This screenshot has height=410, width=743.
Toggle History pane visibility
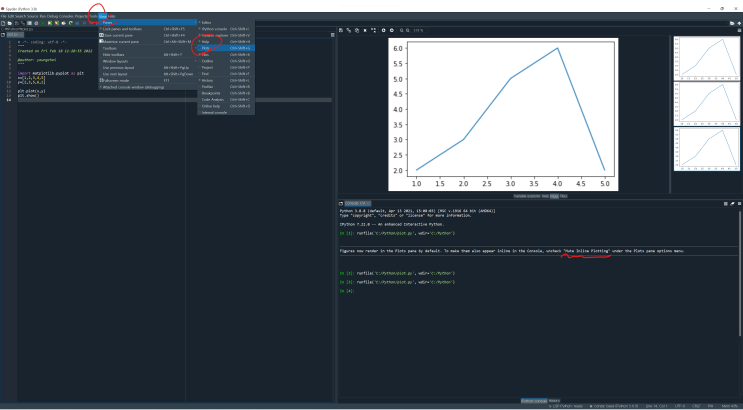[226, 81]
